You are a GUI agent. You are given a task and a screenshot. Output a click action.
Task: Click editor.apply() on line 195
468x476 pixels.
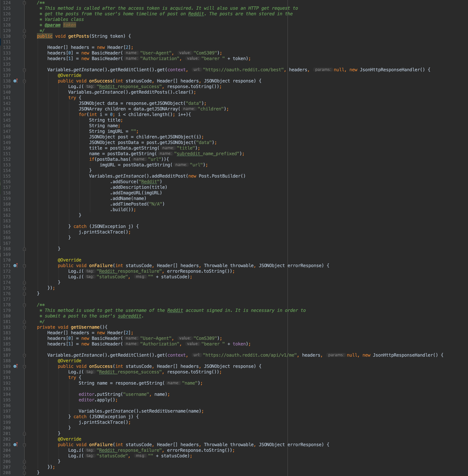(97, 400)
